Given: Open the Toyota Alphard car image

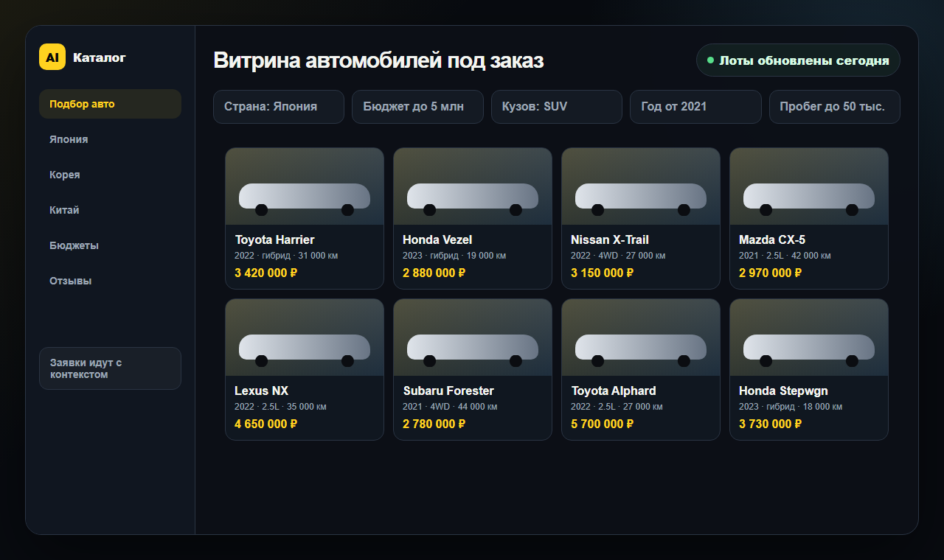Looking at the screenshot, I should coord(641,337).
